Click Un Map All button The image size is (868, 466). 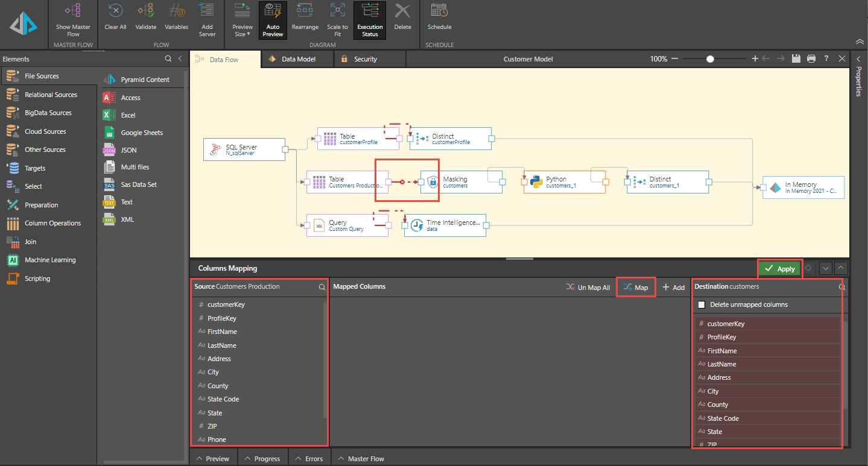[x=588, y=288]
